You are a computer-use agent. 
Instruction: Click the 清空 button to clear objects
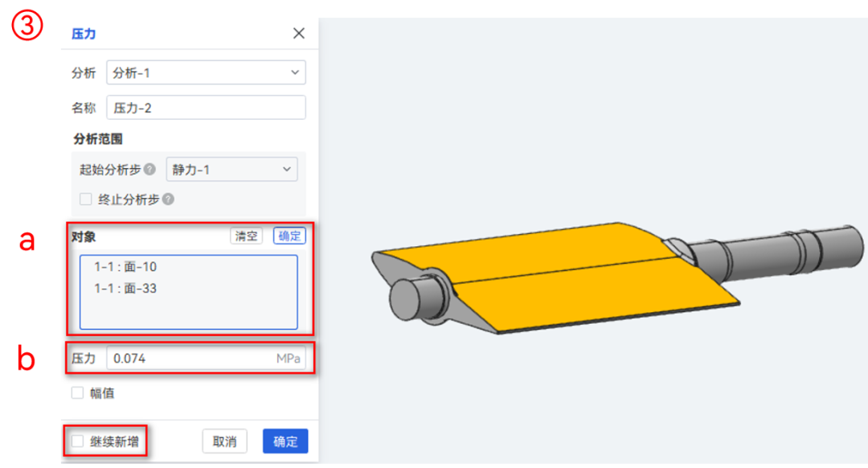coord(246,236)
